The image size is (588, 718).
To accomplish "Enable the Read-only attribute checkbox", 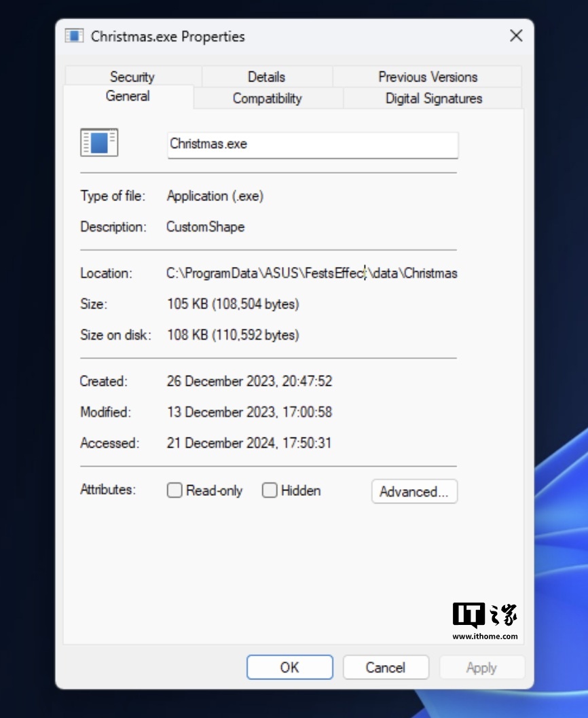I will coord(174,490).
